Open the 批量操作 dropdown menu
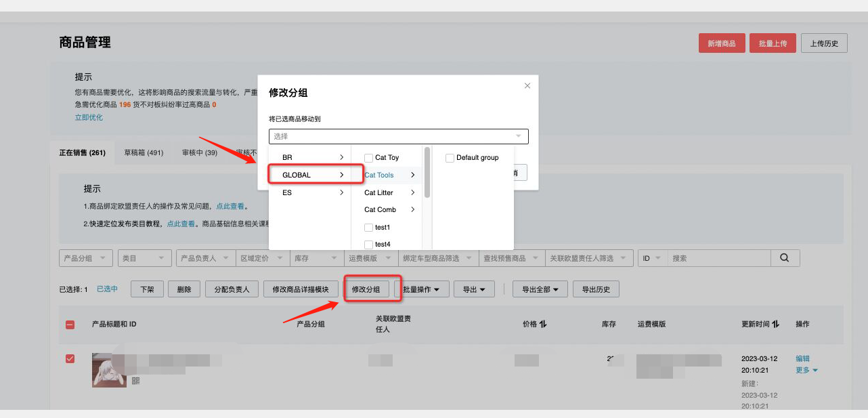 tap(421, 290)
